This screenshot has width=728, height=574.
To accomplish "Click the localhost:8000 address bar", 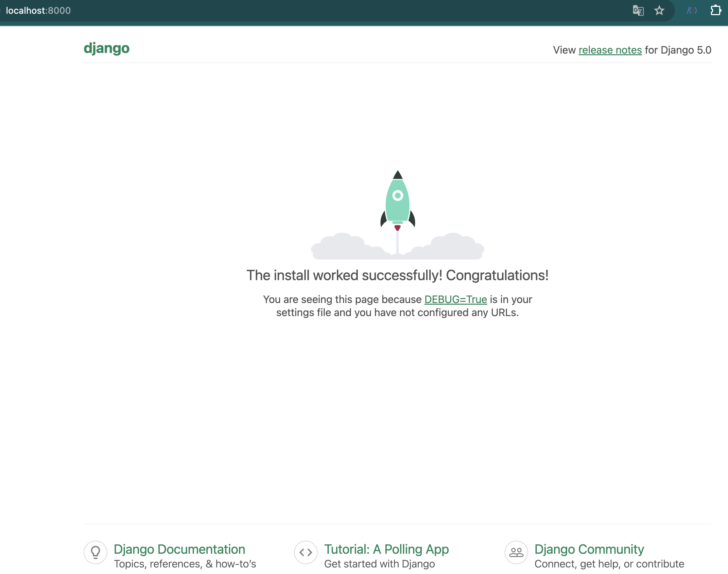I will (x=38, y=10).
